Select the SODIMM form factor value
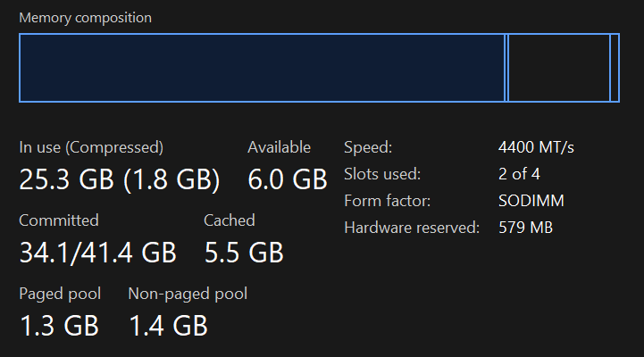Viewport: 644px width, 357px height. point(531,201)
